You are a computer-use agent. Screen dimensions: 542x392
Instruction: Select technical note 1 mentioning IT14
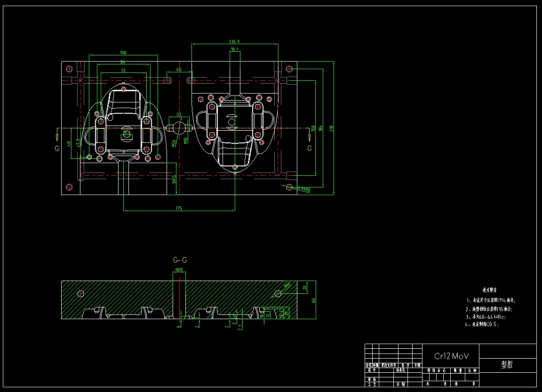(x=491, y=300)
